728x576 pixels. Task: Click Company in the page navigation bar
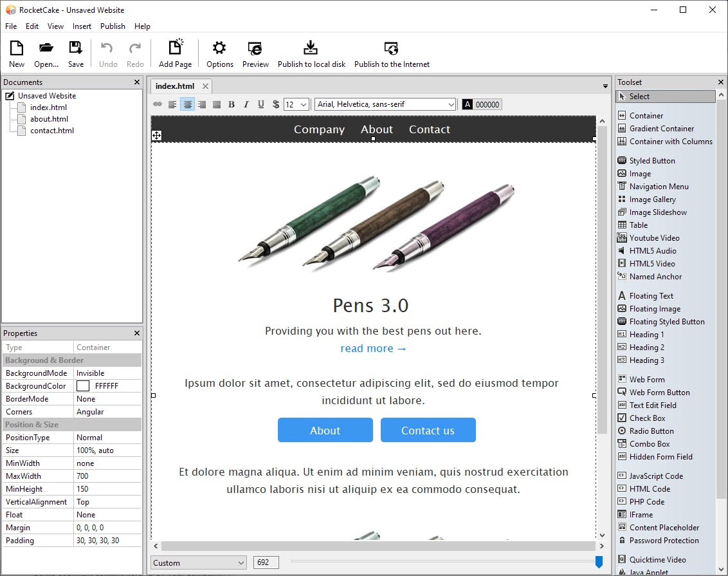click(320, 129)
